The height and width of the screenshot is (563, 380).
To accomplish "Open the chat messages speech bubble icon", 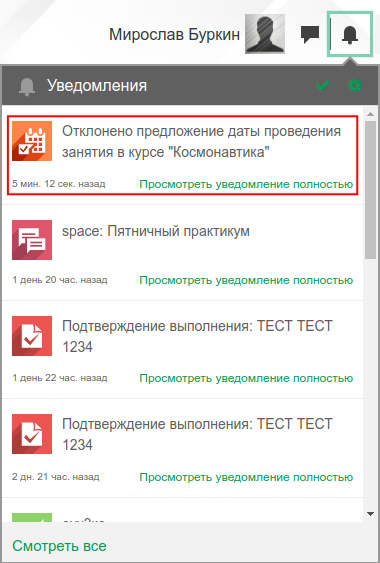I will coord(310,35).
